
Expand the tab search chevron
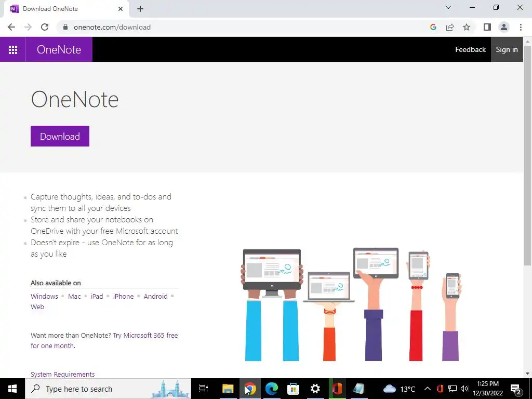coord(448,7)
